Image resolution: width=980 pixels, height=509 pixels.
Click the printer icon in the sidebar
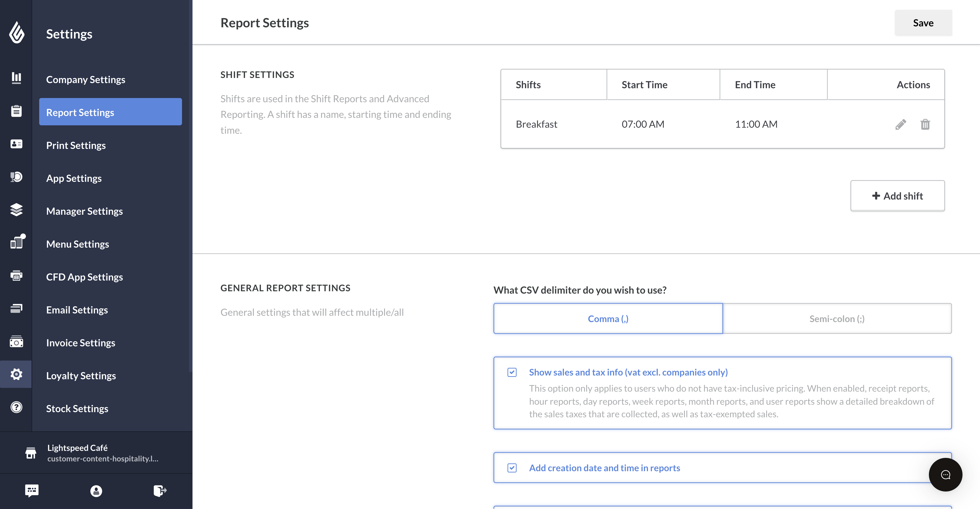16,275
